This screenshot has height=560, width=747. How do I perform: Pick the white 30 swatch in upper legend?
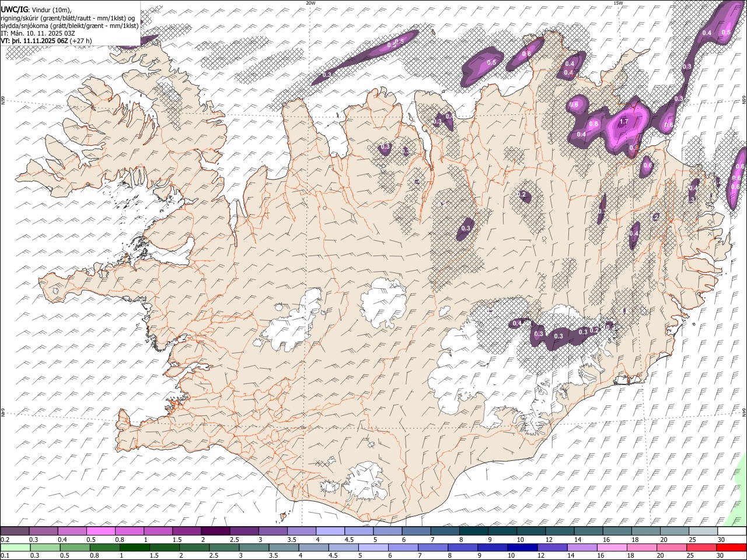pyautogui.click(x=732, y=531)
